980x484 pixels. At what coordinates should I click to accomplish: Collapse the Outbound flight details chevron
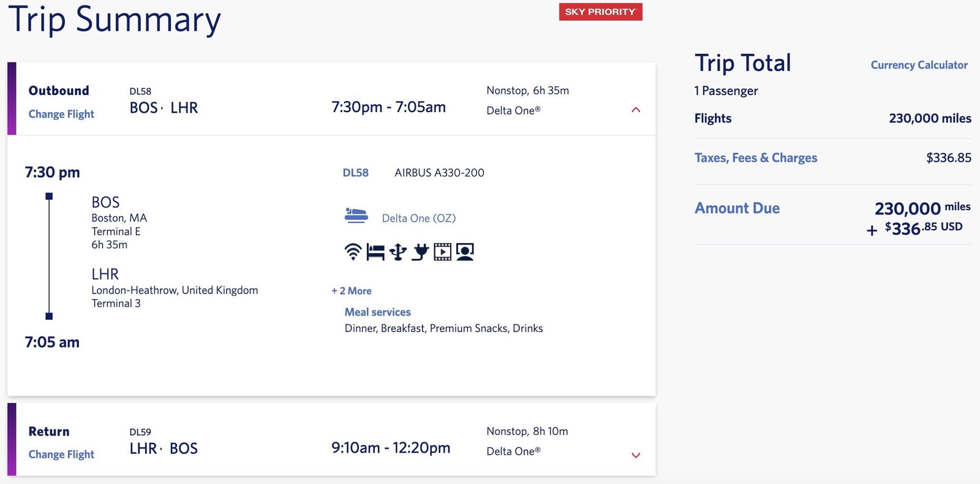pos(636,110)
